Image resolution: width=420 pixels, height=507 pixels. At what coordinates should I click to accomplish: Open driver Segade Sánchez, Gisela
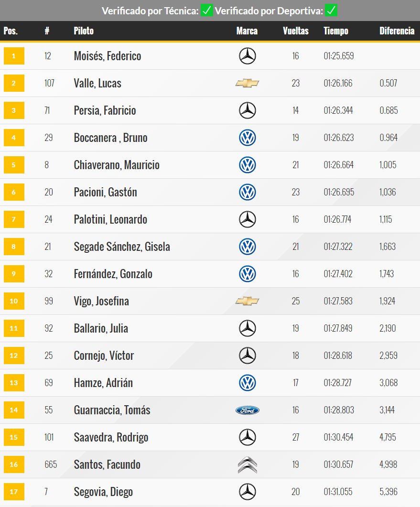[122, 247]
